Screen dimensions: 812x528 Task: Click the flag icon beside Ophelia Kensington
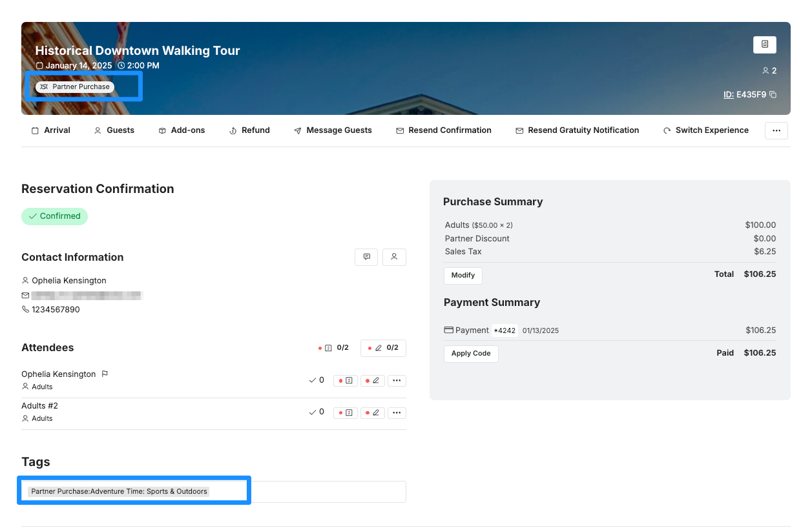pos(105,374)
